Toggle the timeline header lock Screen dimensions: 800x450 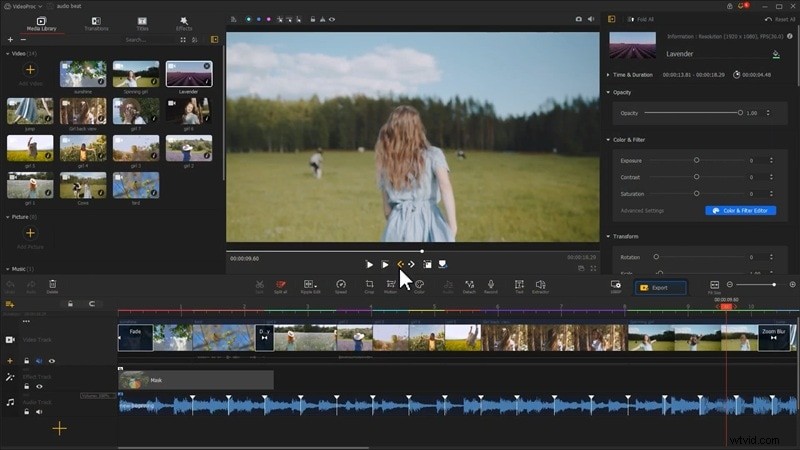(x=70, y=304)
